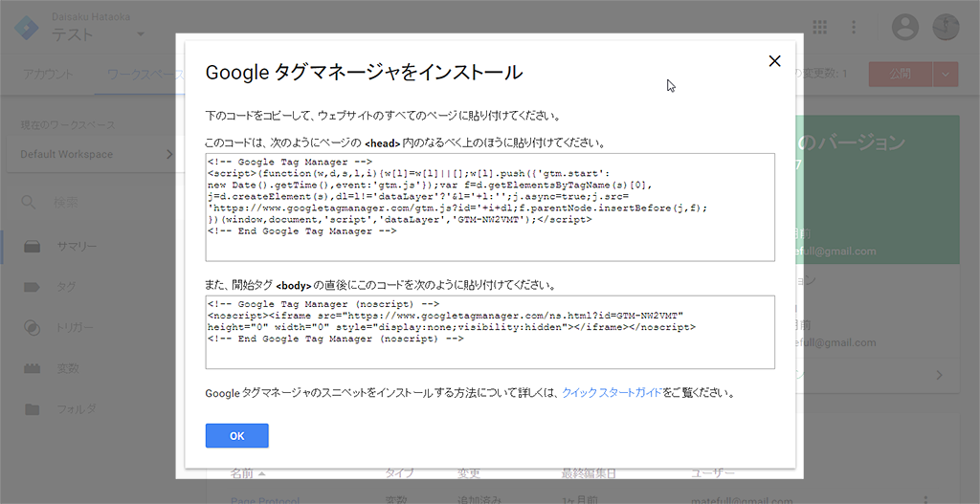The height and width of the screenshot is (504, 980).
Task: Click inside the body noscript code box
Action: (x=490, y=332)
